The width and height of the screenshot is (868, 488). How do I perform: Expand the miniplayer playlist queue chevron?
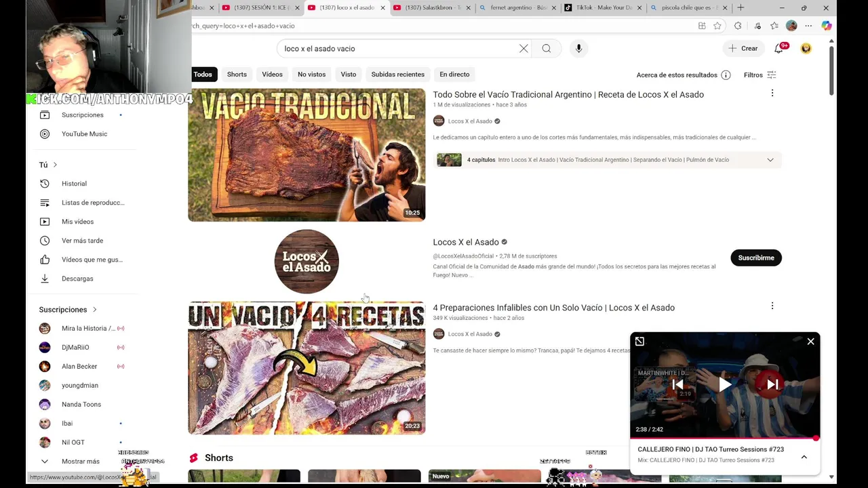[x=804, y=457]
